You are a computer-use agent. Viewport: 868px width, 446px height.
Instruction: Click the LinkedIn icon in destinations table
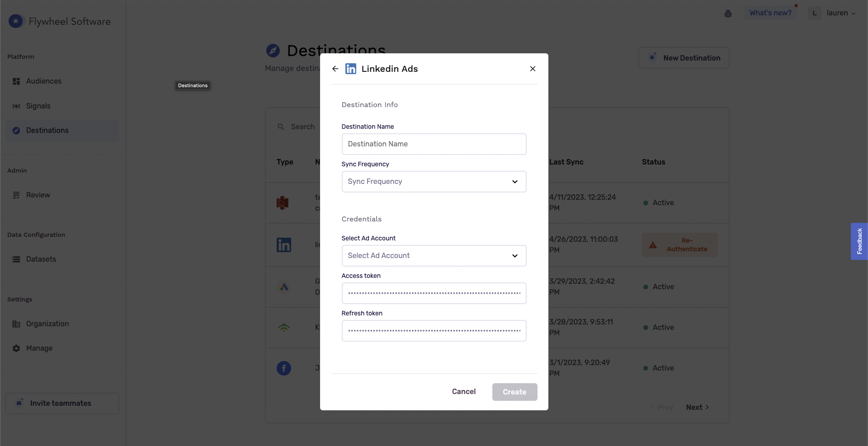point(284,245)
